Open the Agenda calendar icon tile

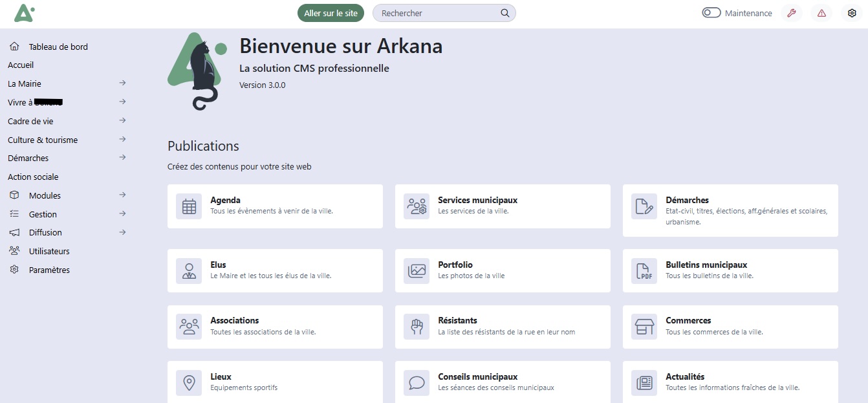(x=189, y=206)
